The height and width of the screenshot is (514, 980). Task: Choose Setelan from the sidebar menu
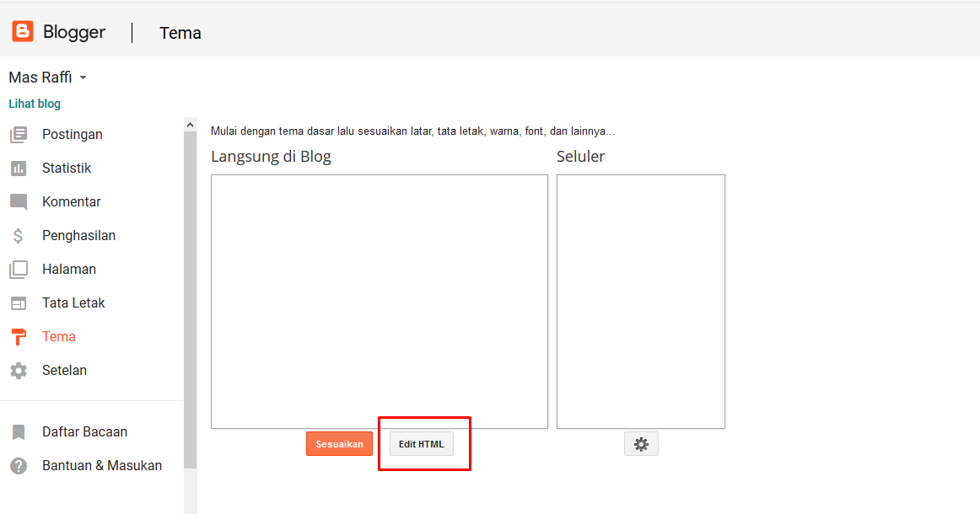(65, 370)
